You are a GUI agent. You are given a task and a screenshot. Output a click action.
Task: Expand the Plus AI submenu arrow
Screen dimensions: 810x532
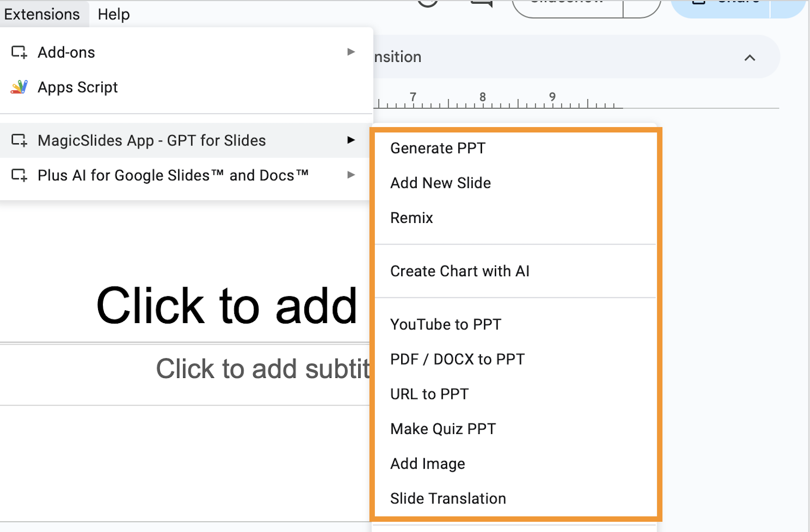point(351,174)
